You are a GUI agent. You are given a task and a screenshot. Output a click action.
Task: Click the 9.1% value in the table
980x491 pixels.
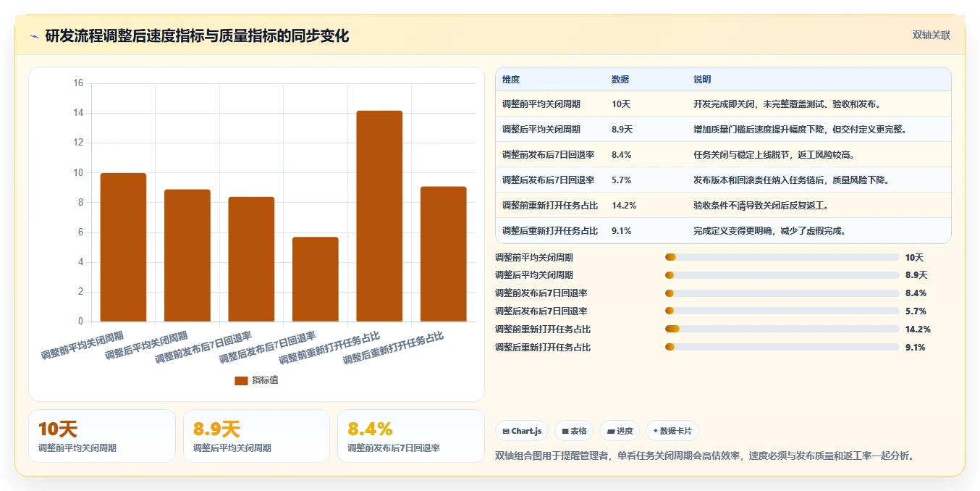[x=622, y=231]
